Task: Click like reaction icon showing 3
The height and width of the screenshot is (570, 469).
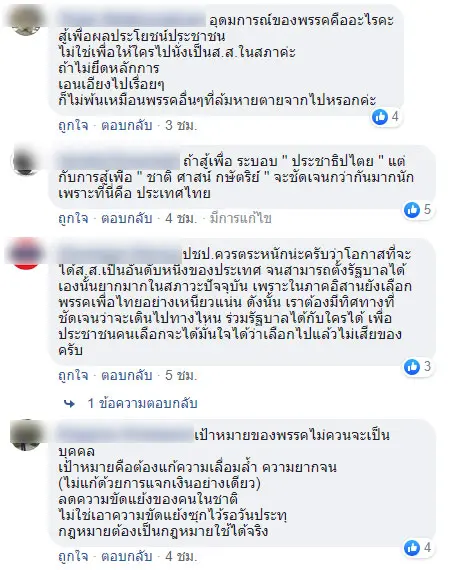Action: point(412,367)
